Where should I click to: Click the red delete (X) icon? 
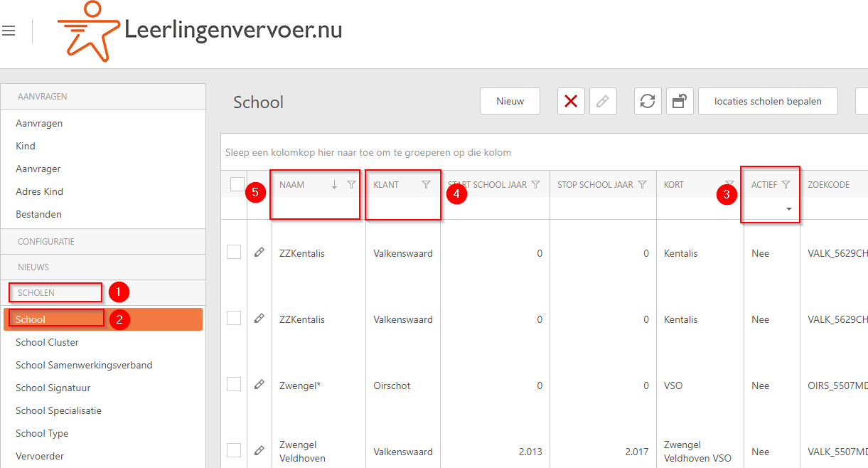tap(572, 100)
